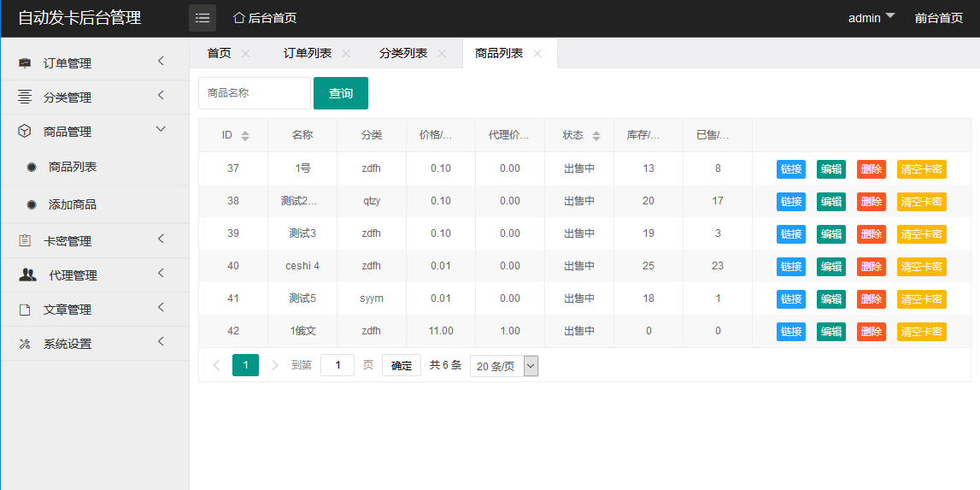Viewport: 980px width, 490px height.
Task: Focus the page number jump field
Action: pos(337,365)
